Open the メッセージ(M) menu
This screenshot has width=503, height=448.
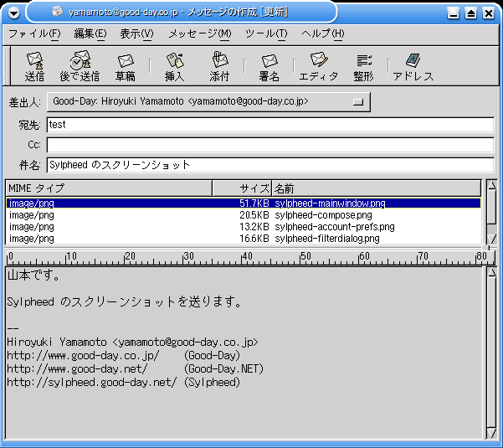[x=199, y=33]
